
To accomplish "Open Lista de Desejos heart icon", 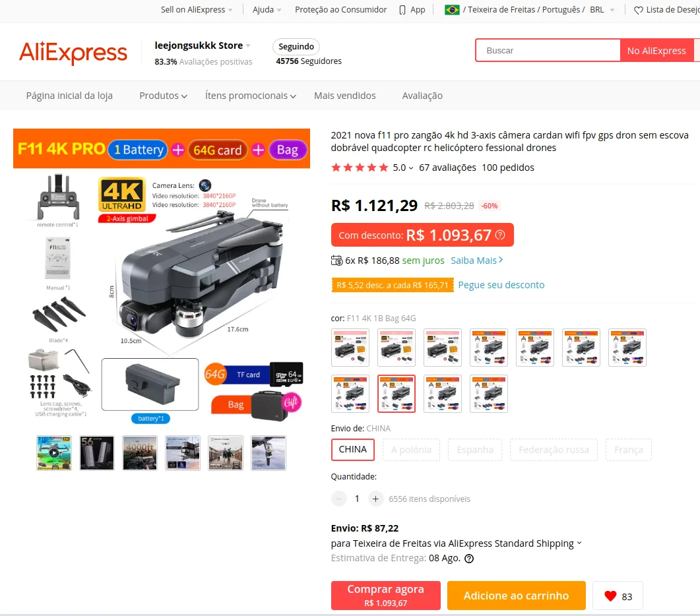I will [639, 11].
